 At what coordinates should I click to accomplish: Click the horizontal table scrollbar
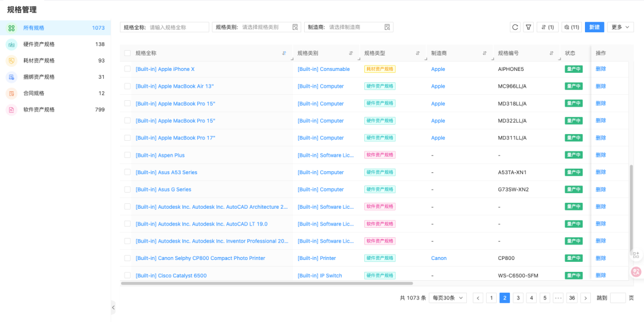click(267, 283)
